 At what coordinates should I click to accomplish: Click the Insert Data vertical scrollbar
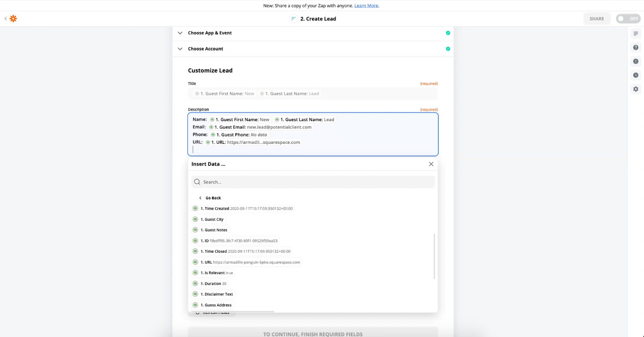(434, 256)
